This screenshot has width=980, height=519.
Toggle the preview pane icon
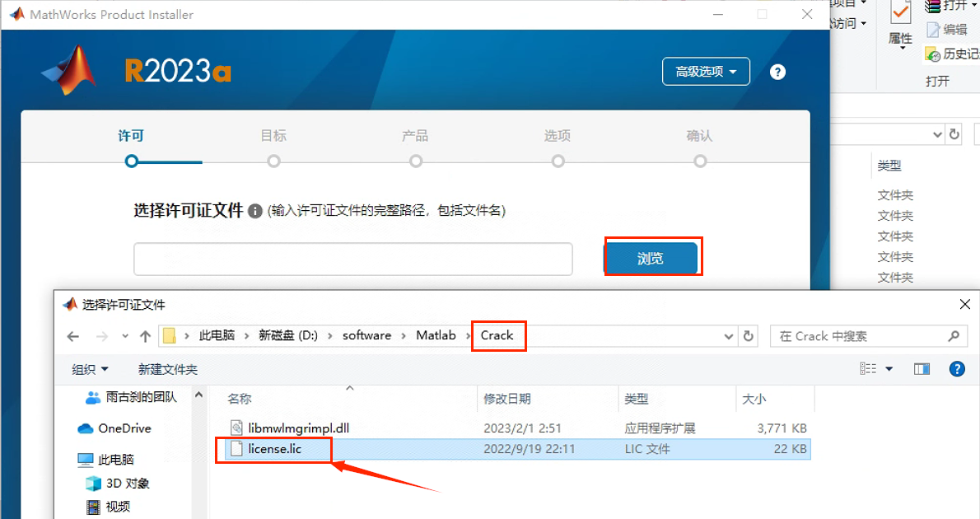[x=922, y=369]
